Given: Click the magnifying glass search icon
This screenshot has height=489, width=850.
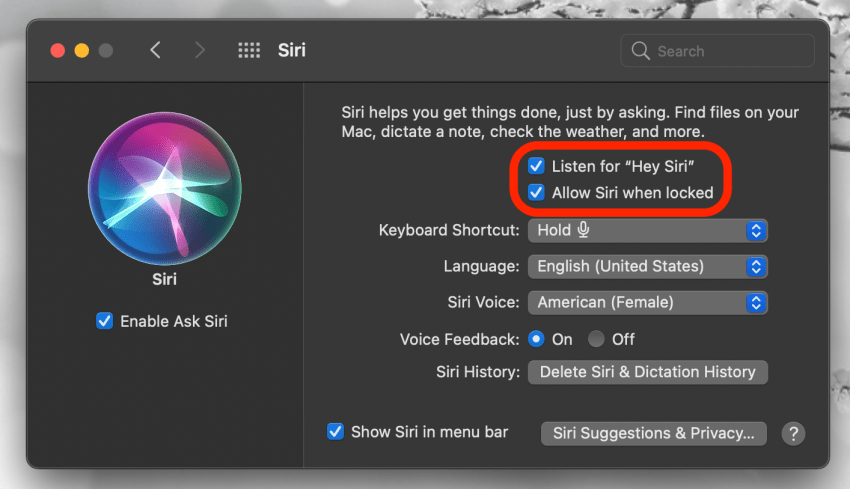Looking at the screenshot, I should (x=641, y=51).
